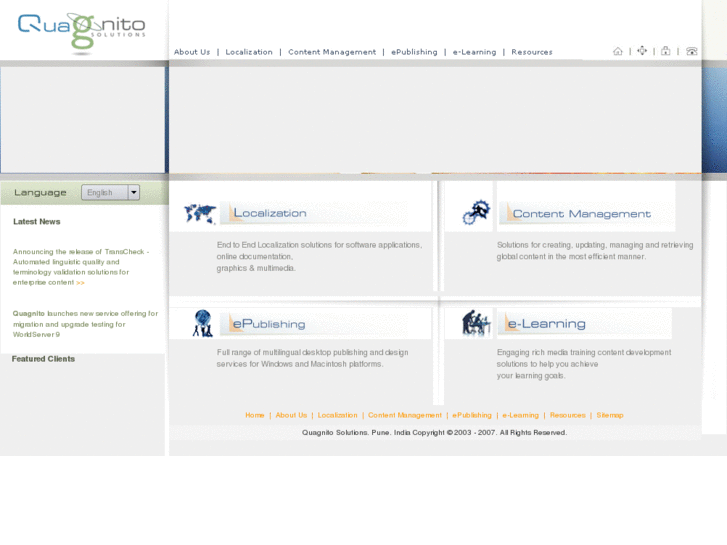Go to the home house icon
This screenshot has width=727, height=545.
click(618, 51)
